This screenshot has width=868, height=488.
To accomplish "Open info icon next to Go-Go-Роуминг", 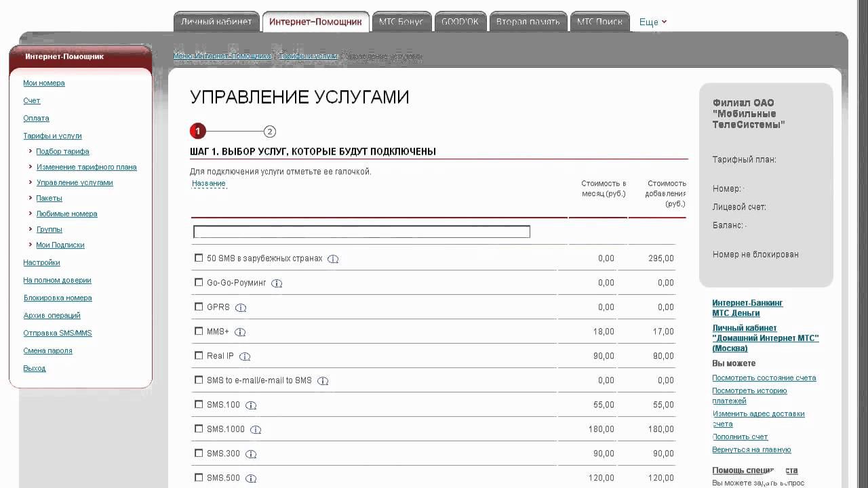I will click(277, 283).
